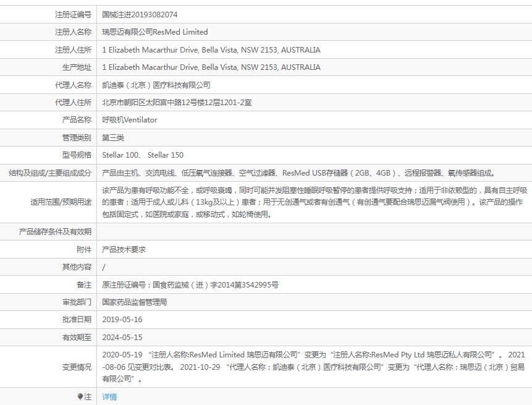Click approving department 国家药品监督管理局
Screen dimensions: 532x405
[135, 302]
